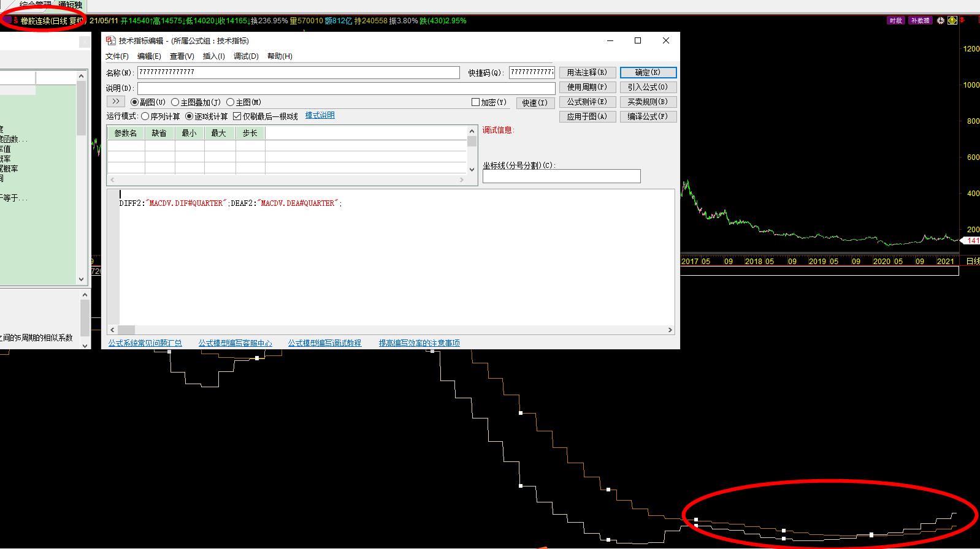The width and height of the screenshot is (980, 549).
Task: Click the purple icon before 橡胶连续
Action: [7, 20]
